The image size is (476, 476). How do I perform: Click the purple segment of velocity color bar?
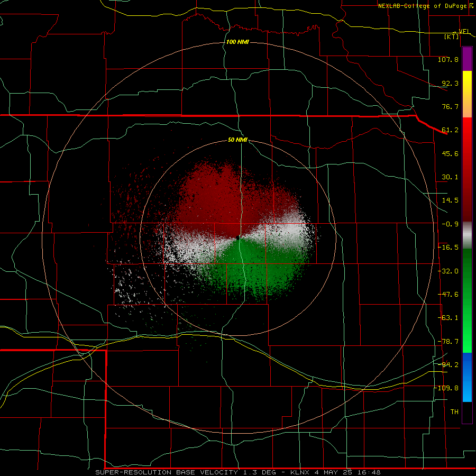coord(467,59)
